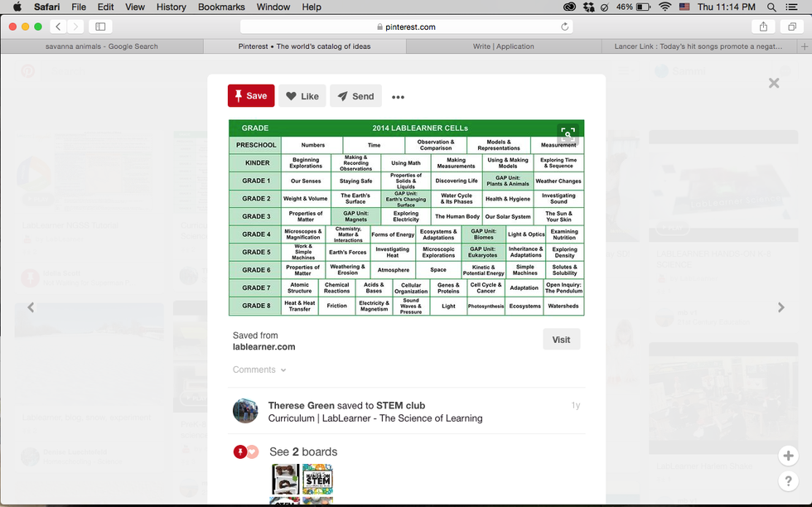Go to previous pin with left arrow
812x507 pixels.
[x=31, y=307]
